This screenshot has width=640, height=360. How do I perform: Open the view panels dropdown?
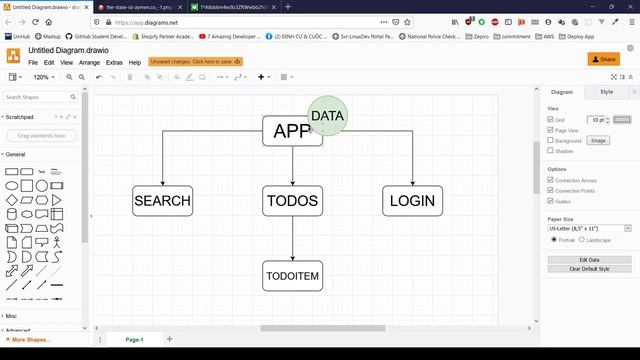coord(15,77)
